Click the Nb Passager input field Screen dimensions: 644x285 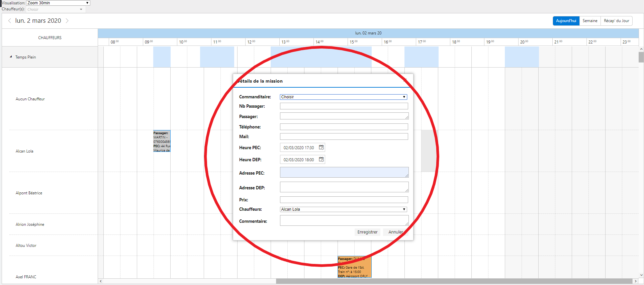(x=344, y=106)
